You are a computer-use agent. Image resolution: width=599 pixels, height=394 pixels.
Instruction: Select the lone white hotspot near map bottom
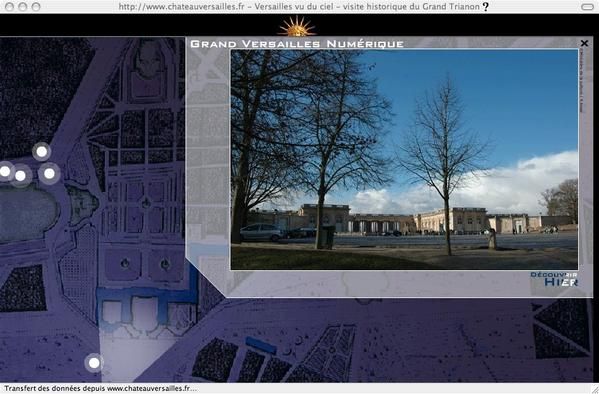pos(94,363)
